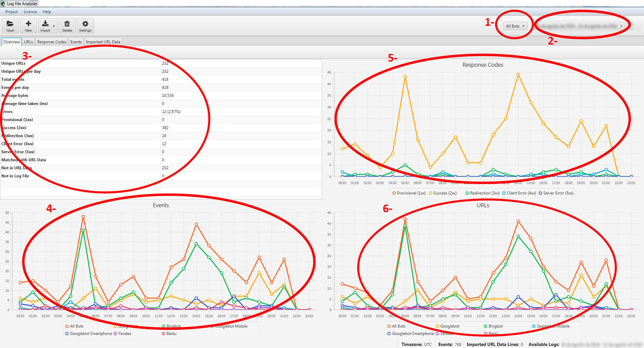Delete project using the trash icon
The image size is (644, 348).
(67, 26)
